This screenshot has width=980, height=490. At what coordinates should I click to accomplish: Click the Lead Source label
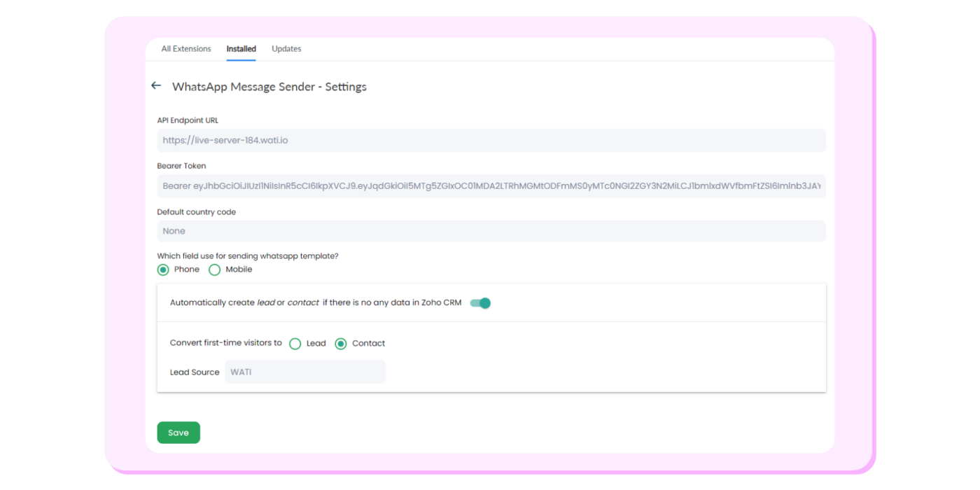tap(194, 372)
